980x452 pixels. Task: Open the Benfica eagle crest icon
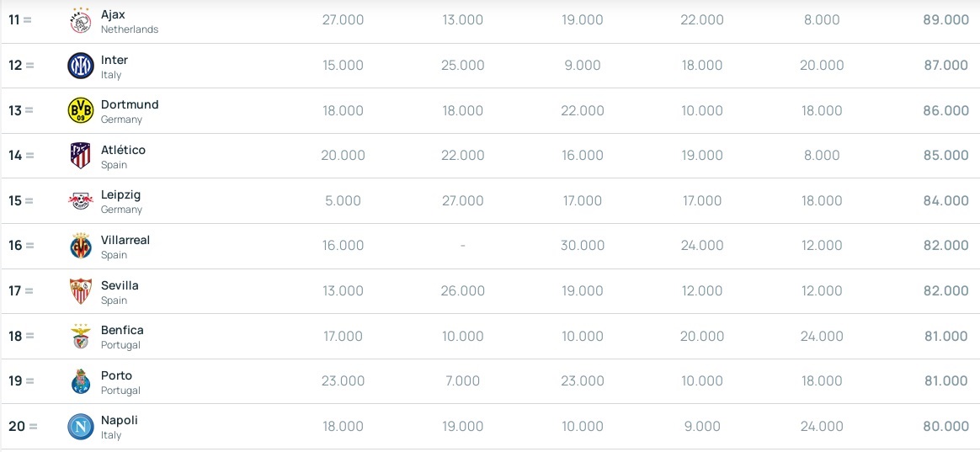[x=81, y=336]
